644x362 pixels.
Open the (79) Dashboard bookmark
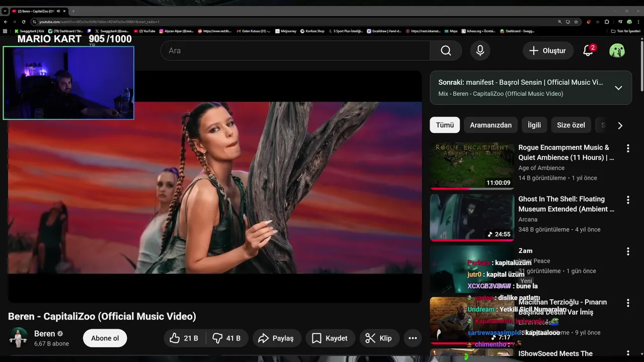[x=65, y=31]
